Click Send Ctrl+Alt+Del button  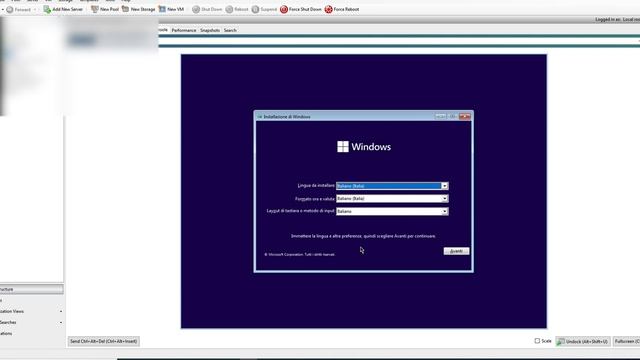click(104, 341)
